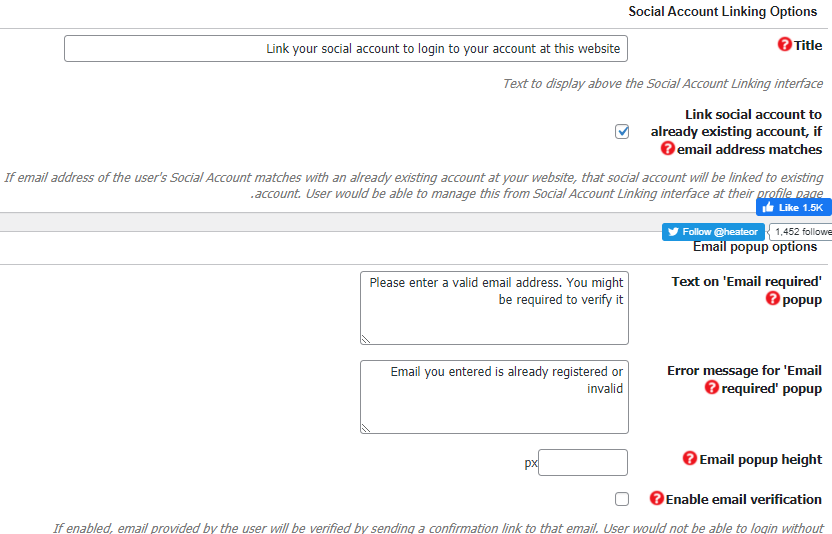Click the Facebook Like 1.5K button

794,208
